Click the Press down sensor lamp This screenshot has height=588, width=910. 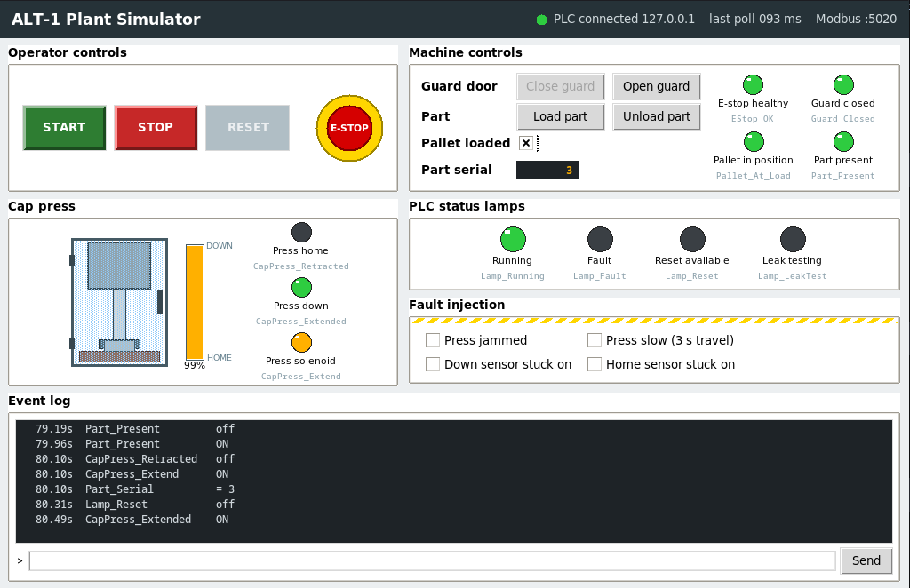(x=301, y=288)
